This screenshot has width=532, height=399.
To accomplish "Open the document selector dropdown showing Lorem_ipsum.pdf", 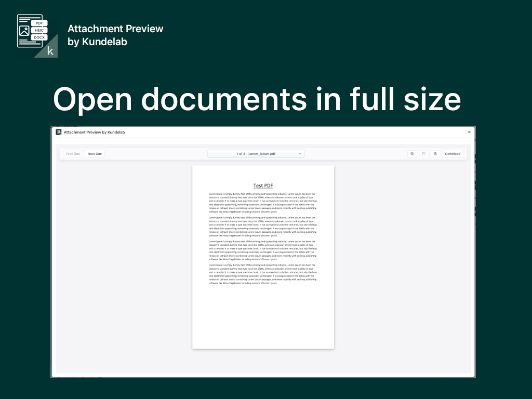I will [x=256, y=154].
